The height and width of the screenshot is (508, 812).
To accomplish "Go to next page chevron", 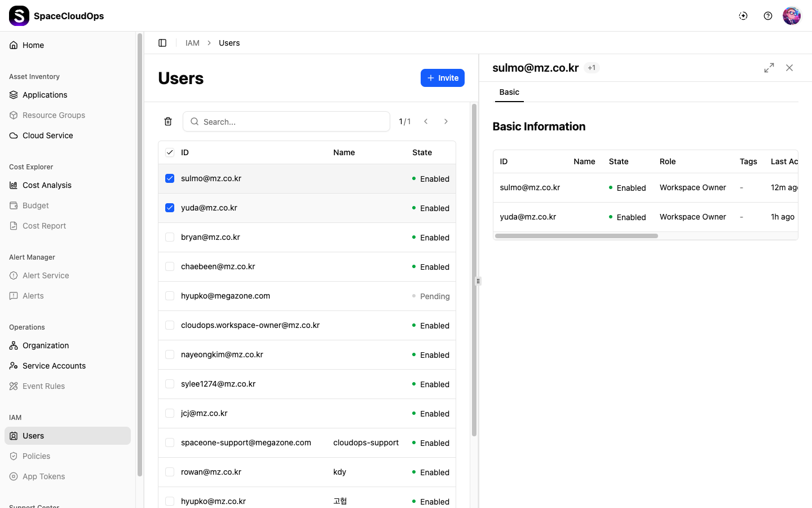I will tap(446, 121).
